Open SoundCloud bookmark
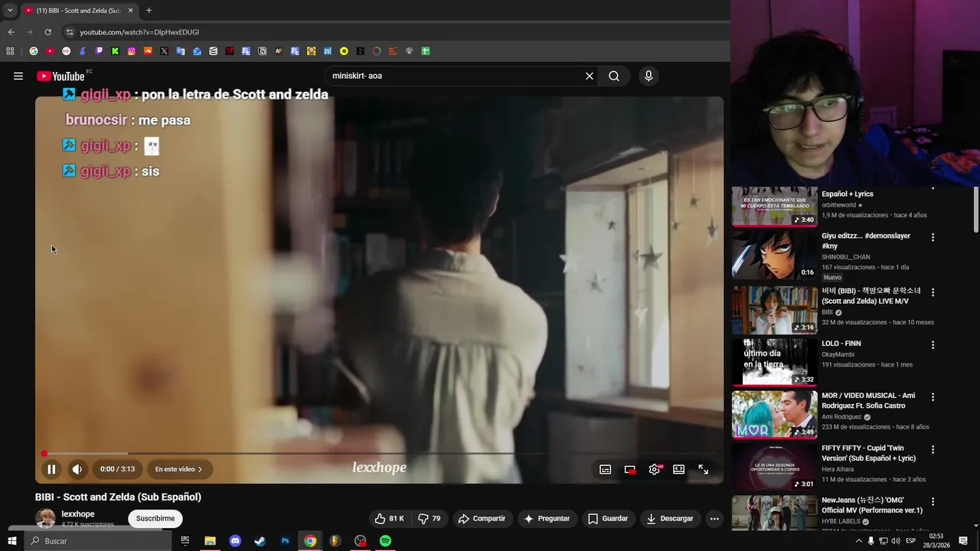The height and width of the screenshot is (551, 980). click(x=148, y=51)
